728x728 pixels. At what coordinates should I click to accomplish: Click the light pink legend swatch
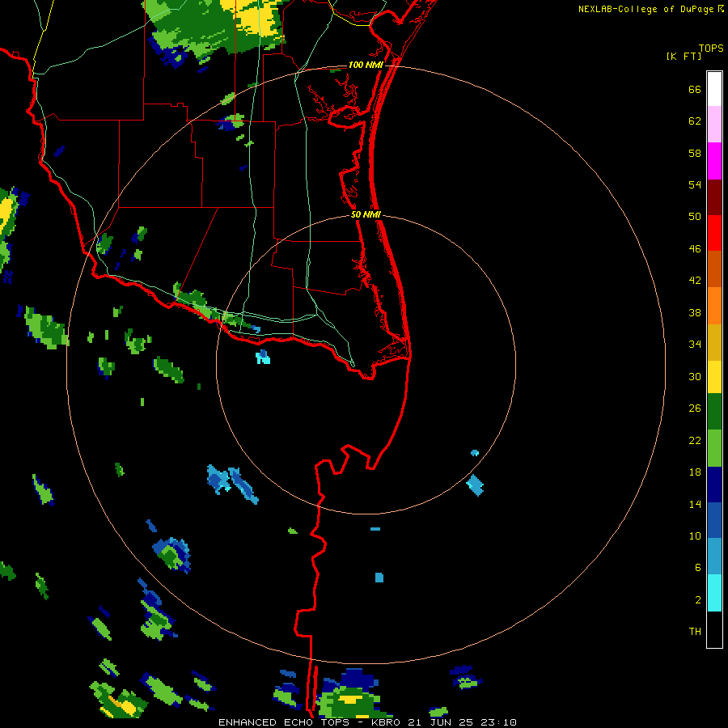point(714,125)
